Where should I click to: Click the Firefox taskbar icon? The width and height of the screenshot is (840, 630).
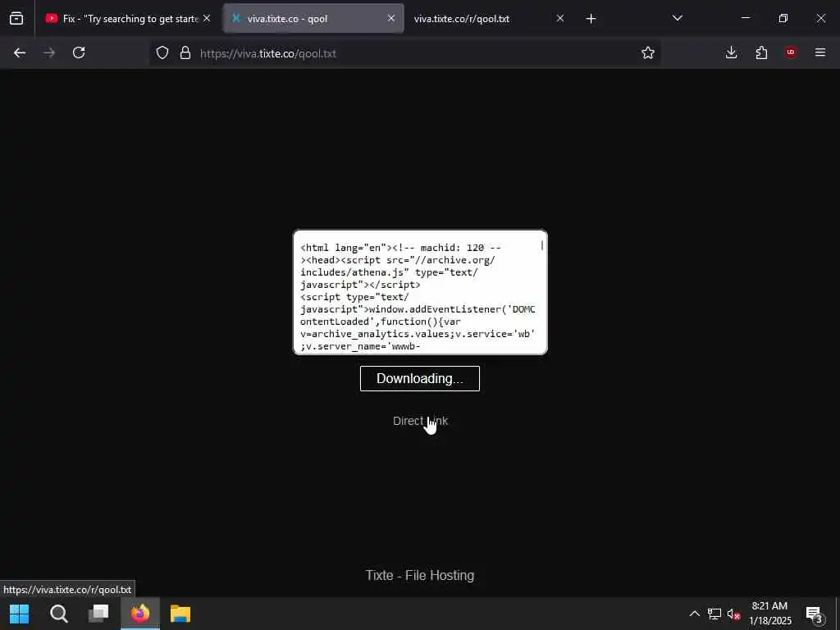click(139, 614)
